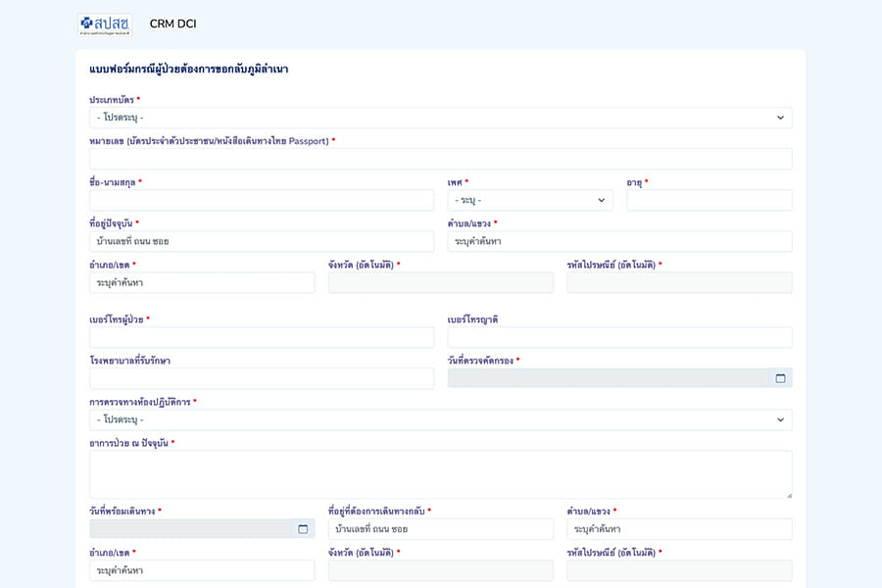Open the เพศ dropdown

pyautogui.click(x=530, y=200)
